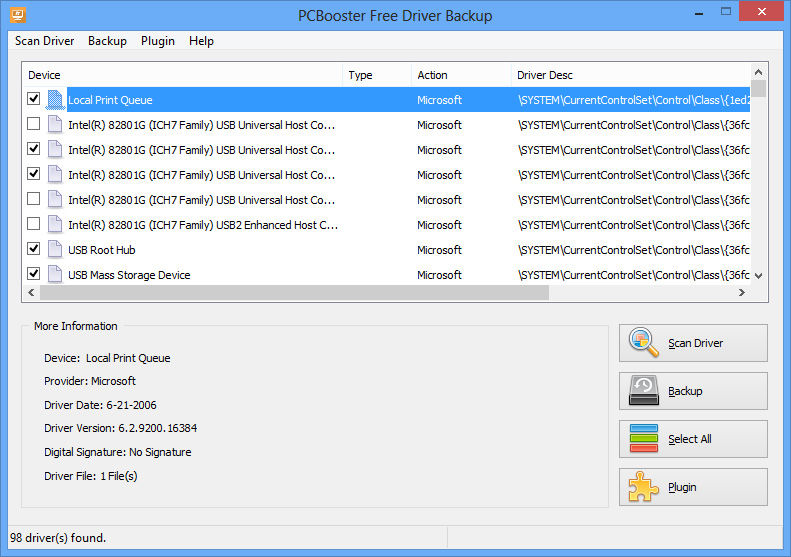Click the registry path in the Local Print Queue row
Image resolution: width=791 pixels, height=557 pixels.
pos(634,100)
